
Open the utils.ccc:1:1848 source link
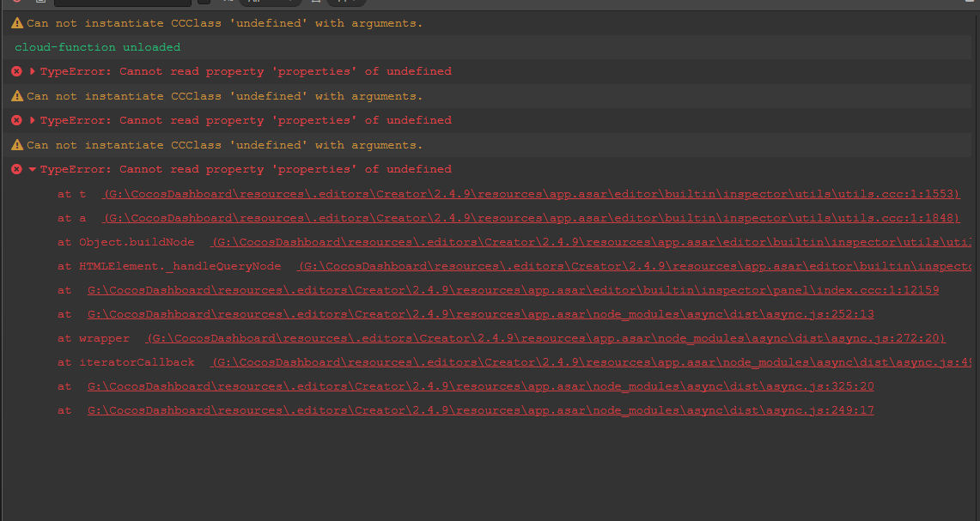[x=531, y=218]
